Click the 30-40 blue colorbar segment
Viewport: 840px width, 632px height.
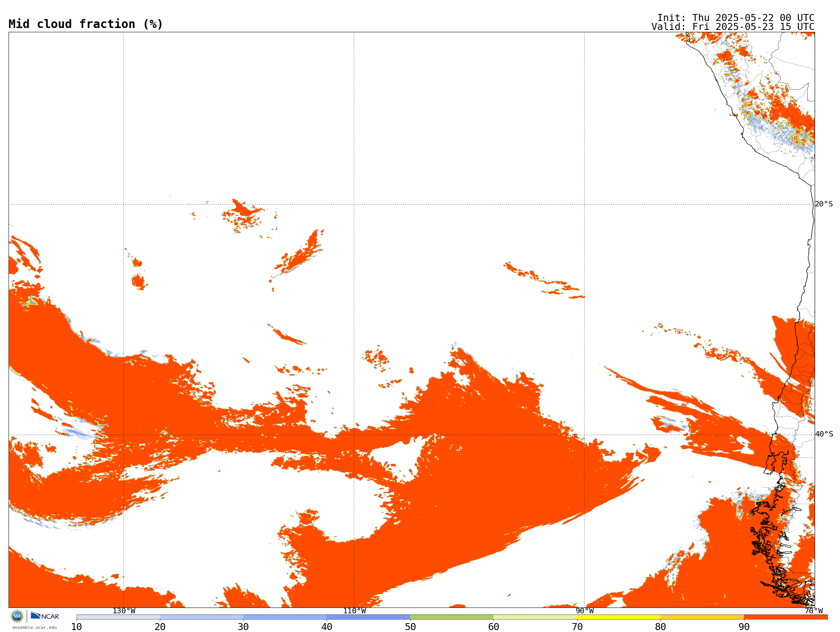click(285, 617)
